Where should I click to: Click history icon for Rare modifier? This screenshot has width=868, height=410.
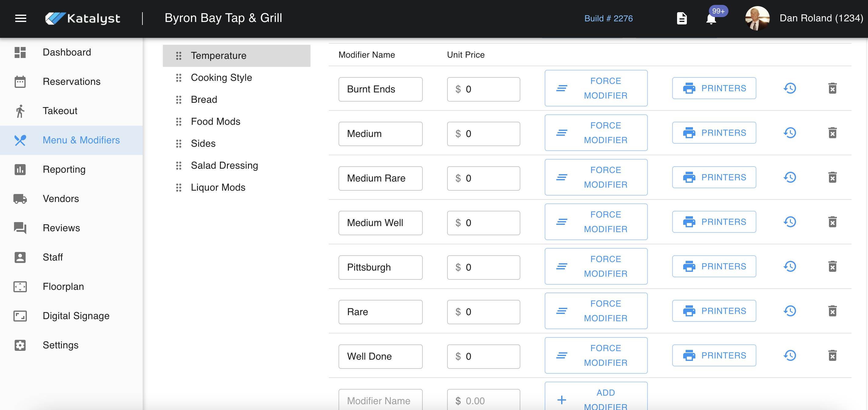[790, 311]
